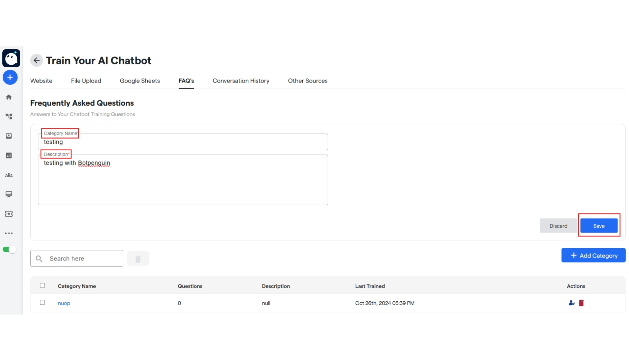
Task: Click into the Description text area
Action: click(183, 180)
